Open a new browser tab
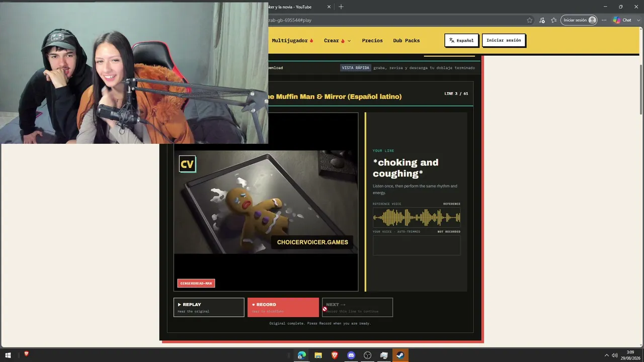 click(341, 7)
